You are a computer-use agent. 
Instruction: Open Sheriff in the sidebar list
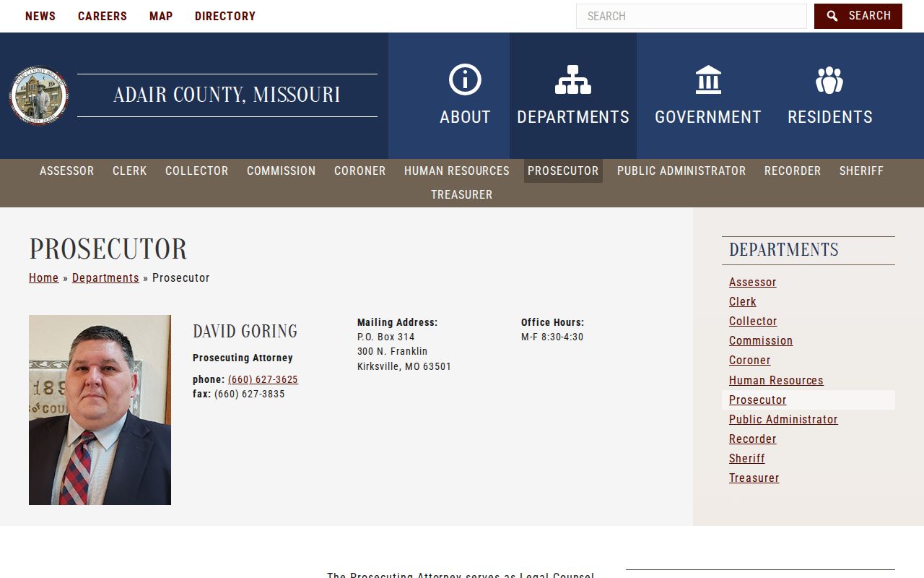pyautogui.click(x=747, y=458)
